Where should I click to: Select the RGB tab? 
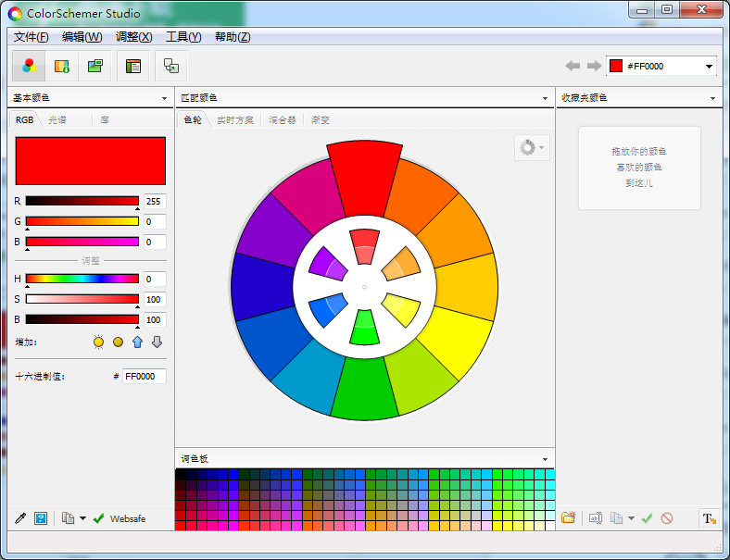(24, 119)
